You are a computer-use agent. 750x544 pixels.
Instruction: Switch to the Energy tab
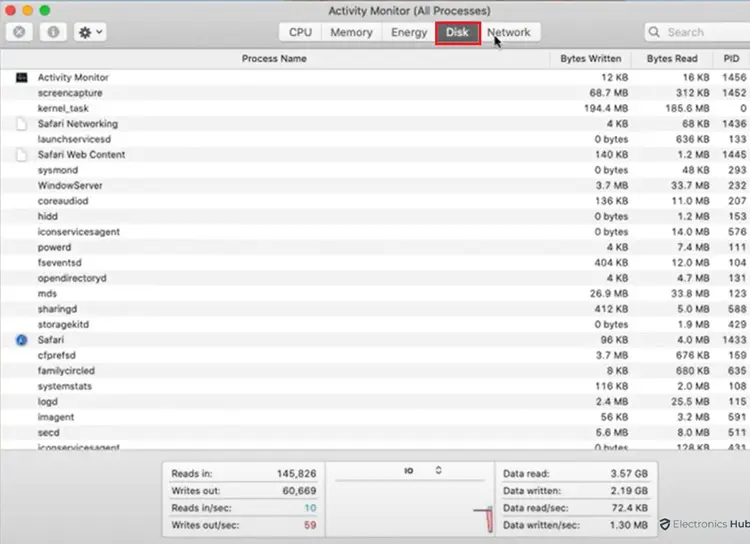tap(409, 32)
